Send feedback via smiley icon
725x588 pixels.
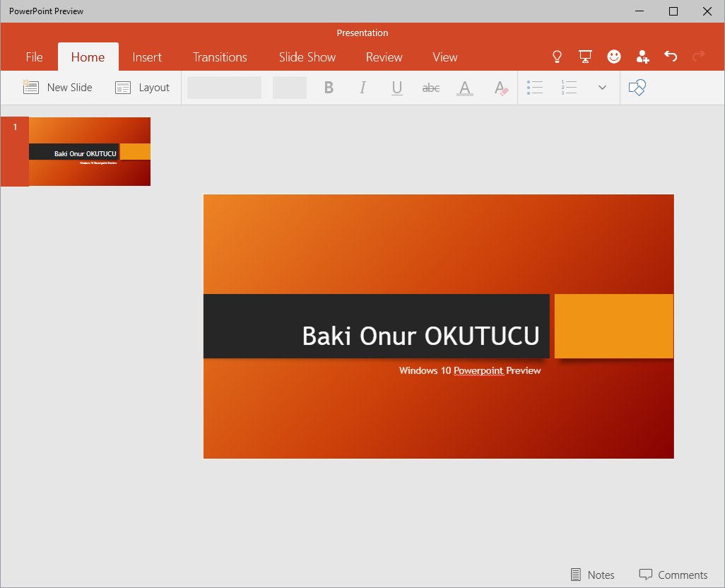[x=613, y=57]
